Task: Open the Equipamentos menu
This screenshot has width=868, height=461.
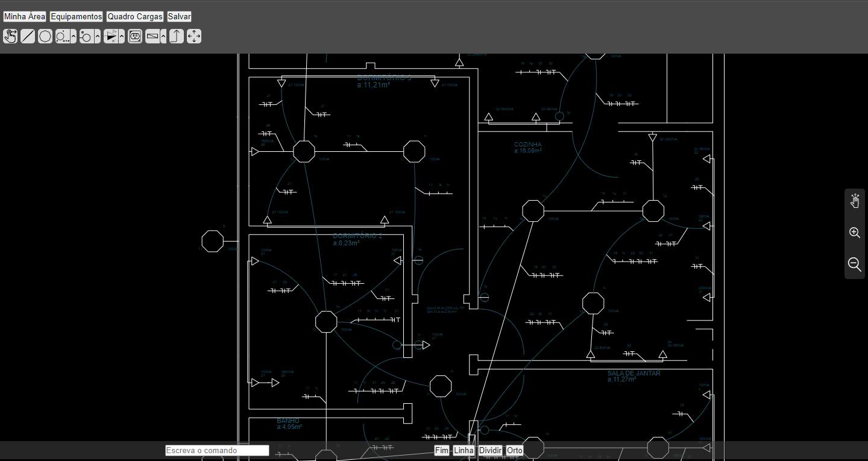Action: point(76,16)
